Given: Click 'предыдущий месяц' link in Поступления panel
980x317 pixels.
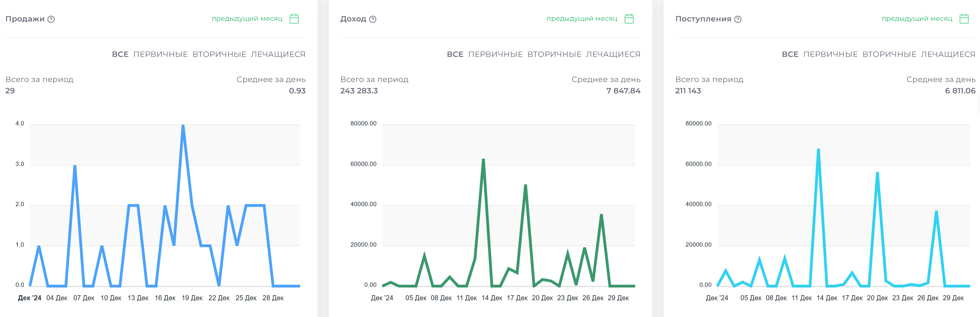Looking at the screenshot, I should tap(917, 19).
